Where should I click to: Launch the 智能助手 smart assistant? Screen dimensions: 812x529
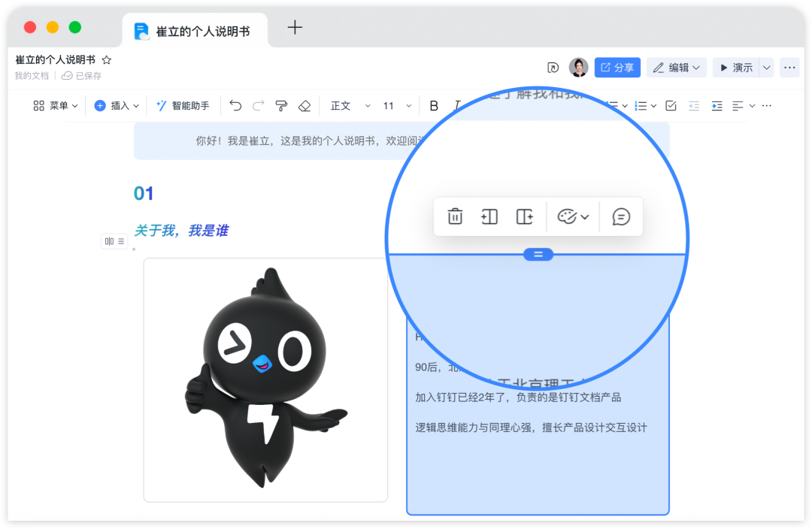click(x=183, y=106)
